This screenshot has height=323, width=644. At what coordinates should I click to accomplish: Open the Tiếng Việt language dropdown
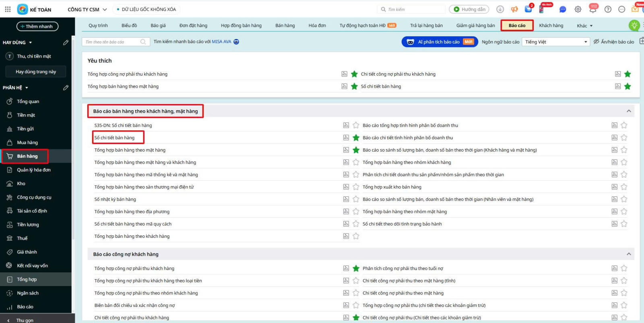click(556, 42)
